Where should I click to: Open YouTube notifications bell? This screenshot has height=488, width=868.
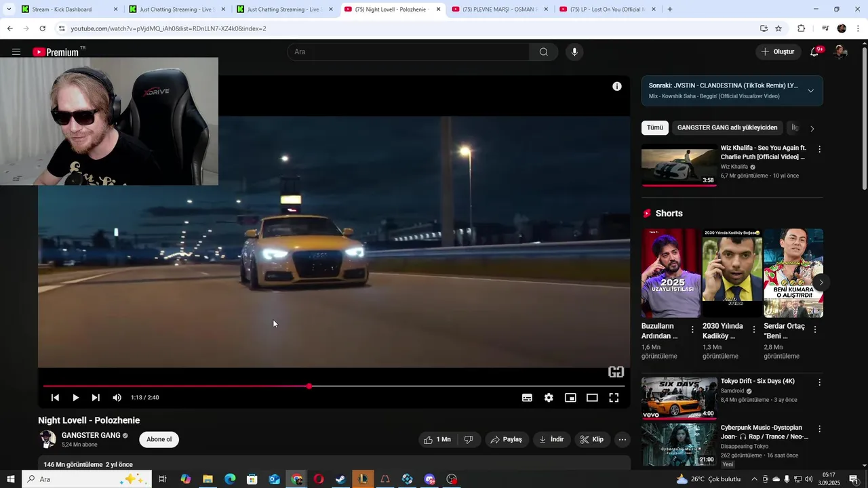[x=815, y=52]
